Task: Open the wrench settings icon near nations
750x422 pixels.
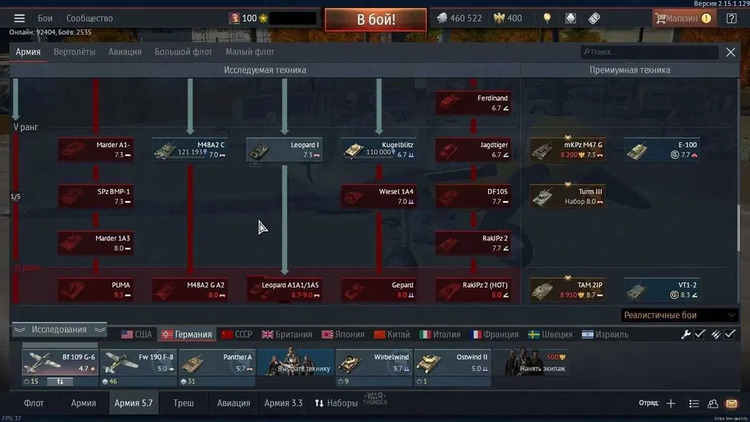Action: pos(685,334)
